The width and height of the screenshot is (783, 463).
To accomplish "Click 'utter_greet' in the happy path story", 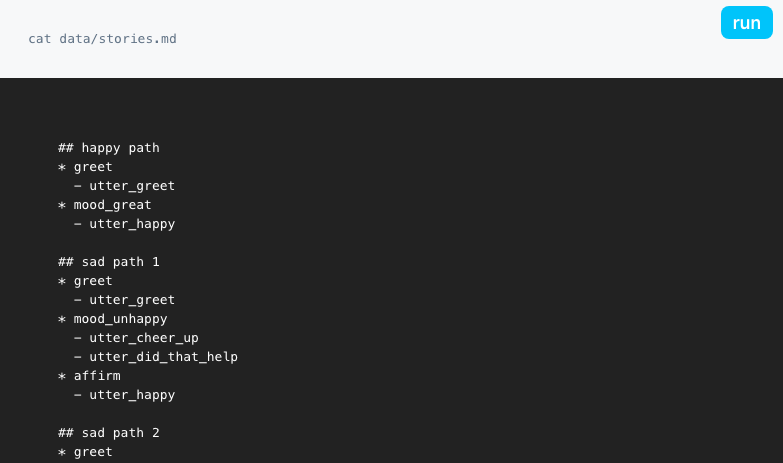I will click(x=132, y=186).
